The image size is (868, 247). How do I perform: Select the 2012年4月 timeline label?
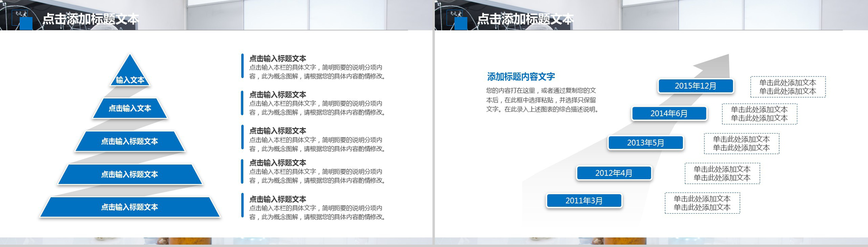[x=614, y=173]
